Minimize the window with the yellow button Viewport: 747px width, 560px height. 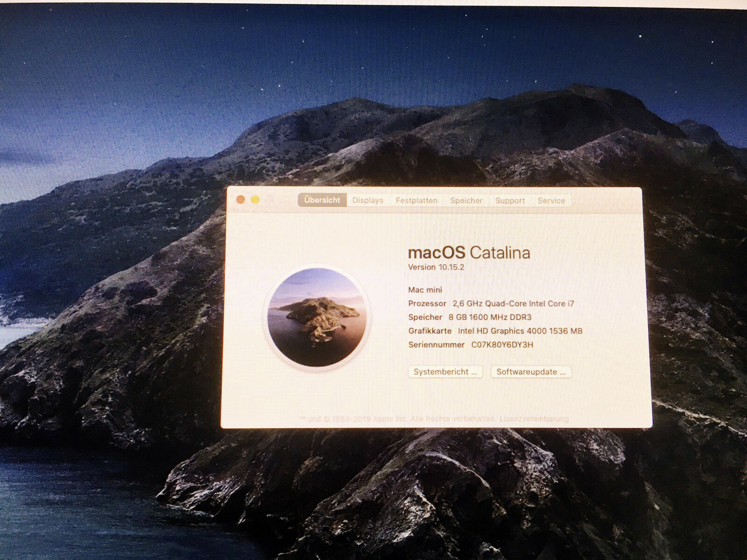255,200
